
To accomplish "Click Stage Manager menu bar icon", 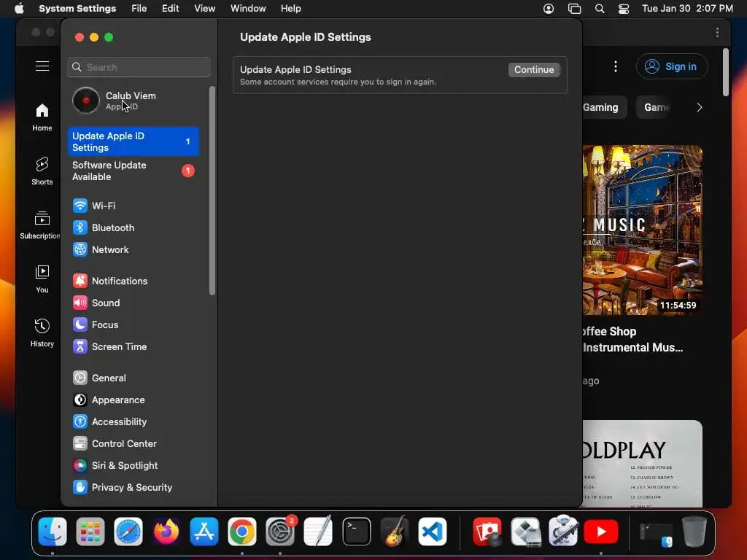I will [x=575, y=9].
